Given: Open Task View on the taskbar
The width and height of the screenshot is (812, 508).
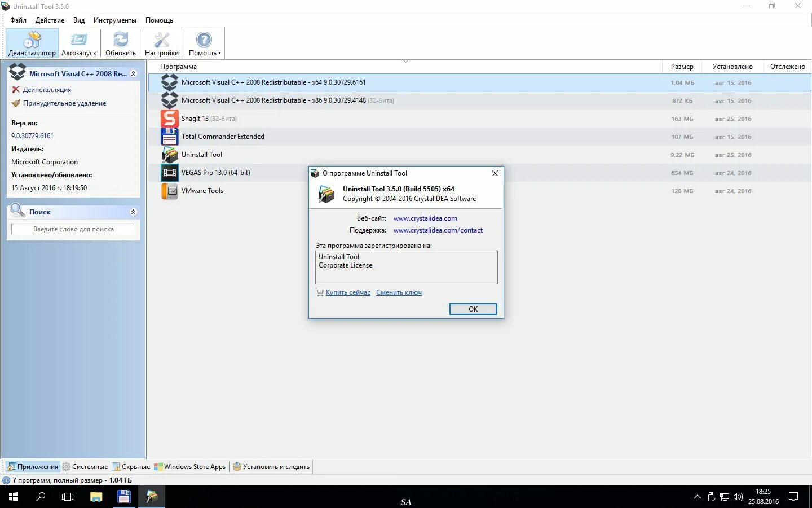Looking at the screenshot, I should point(68,497).
